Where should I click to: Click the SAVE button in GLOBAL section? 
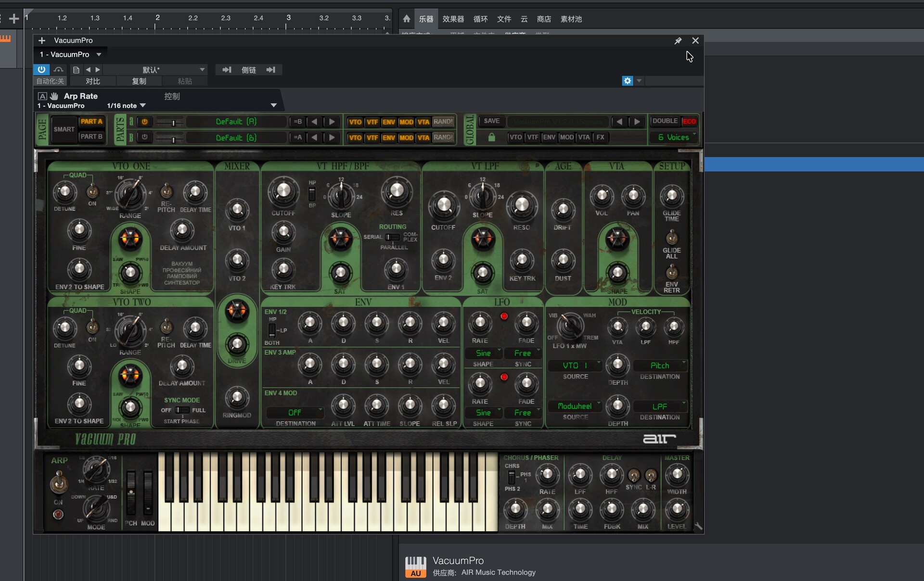[x=491, y=121]
